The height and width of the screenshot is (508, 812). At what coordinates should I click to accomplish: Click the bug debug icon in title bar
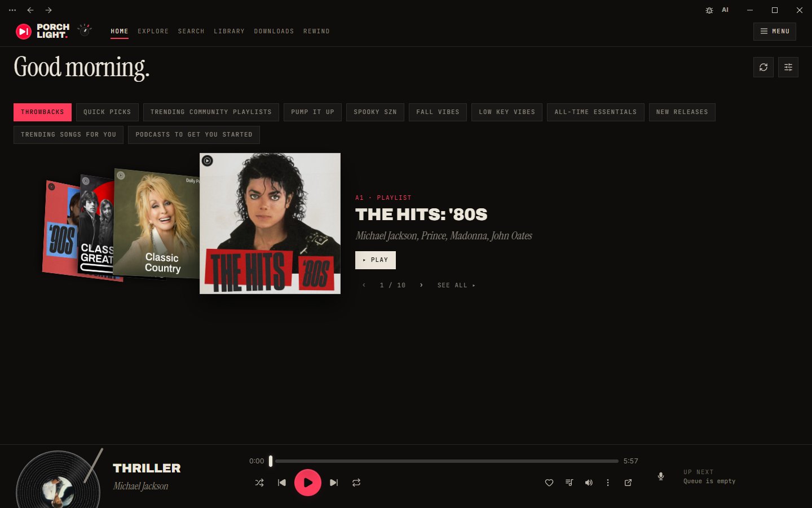point(709,10)
